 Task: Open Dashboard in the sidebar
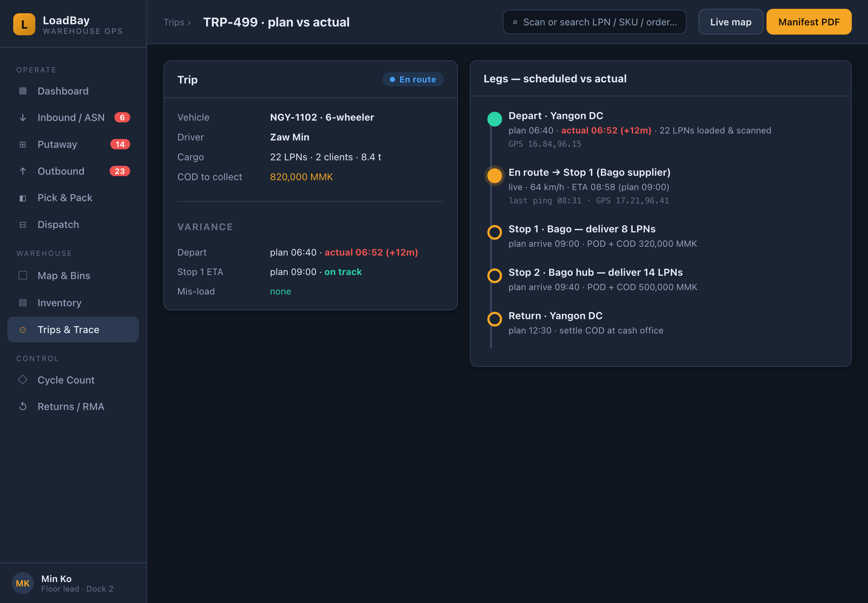(x=73, y=91)
